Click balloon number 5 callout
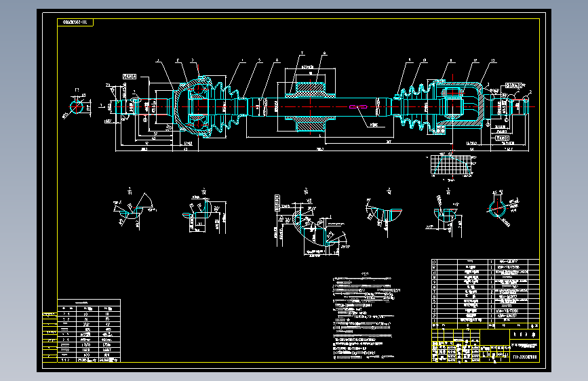This screenshot has height=381, width=588. [259, 60]
